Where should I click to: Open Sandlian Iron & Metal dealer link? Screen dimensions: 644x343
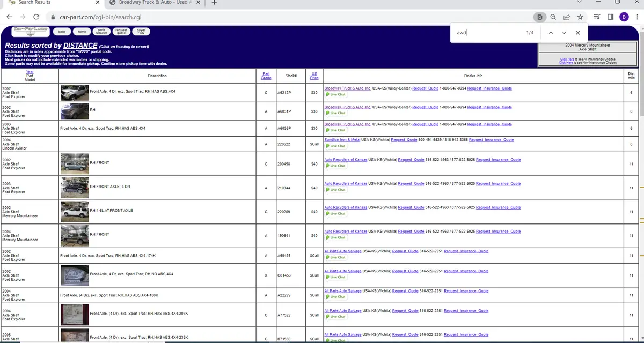[x=342, y=140]
